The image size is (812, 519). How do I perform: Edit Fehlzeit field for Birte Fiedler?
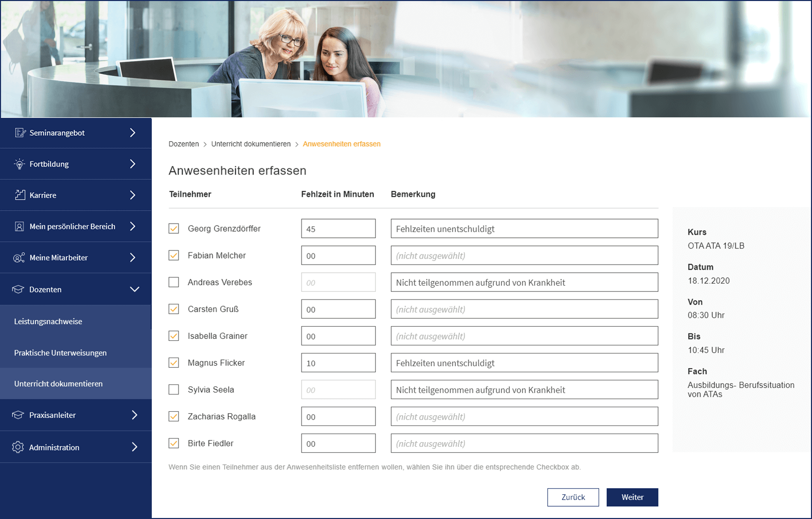click(338, 443)
